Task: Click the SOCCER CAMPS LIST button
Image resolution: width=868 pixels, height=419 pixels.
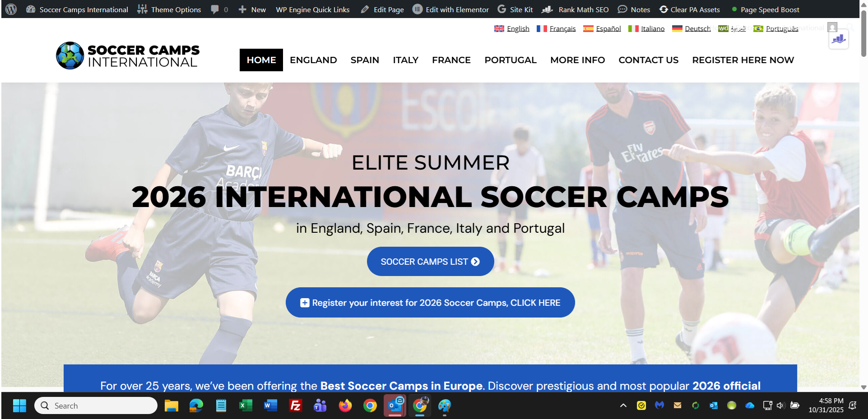Action: pos(430,262)
